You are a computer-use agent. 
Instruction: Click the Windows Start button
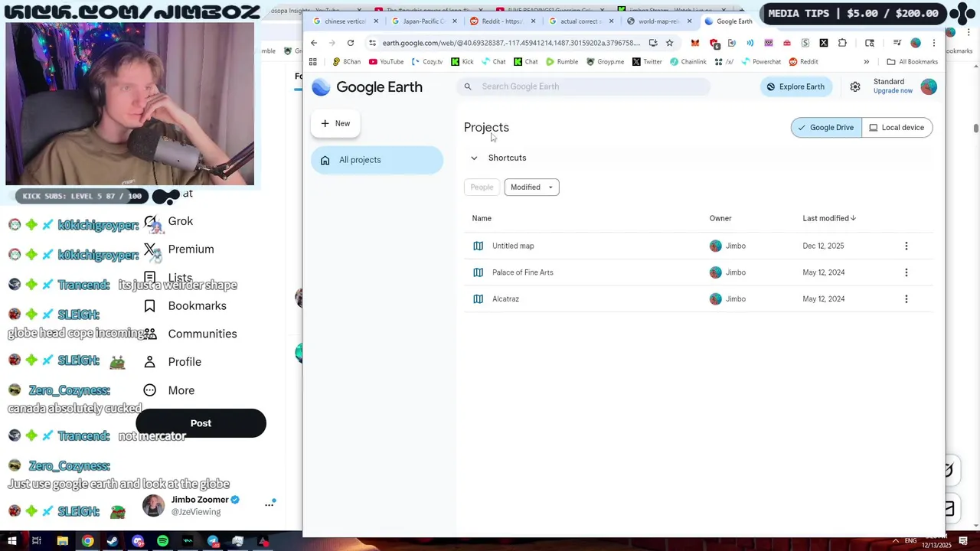(11, 541)
